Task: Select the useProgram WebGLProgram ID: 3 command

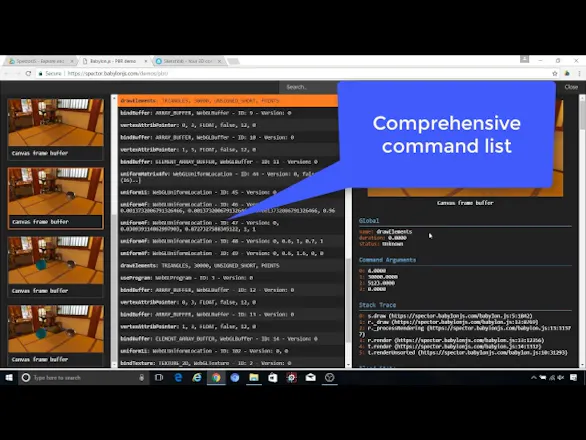Action: tap(231, 278)
